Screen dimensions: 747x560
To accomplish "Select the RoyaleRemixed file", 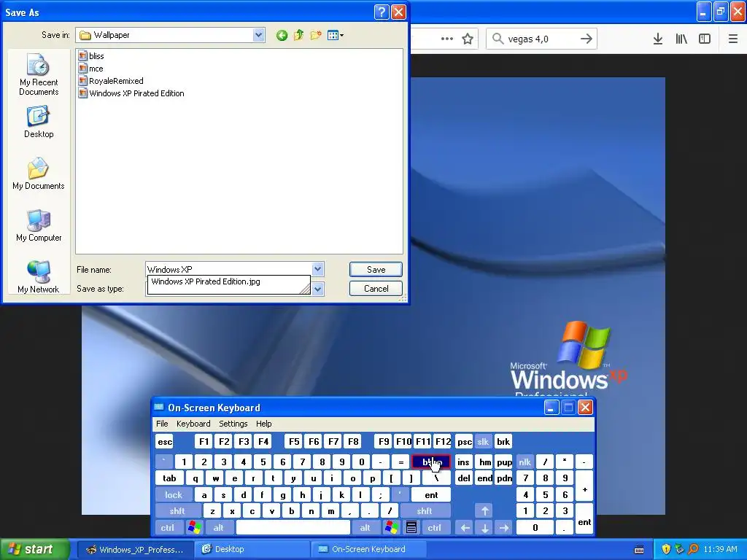I will (111, 81).
